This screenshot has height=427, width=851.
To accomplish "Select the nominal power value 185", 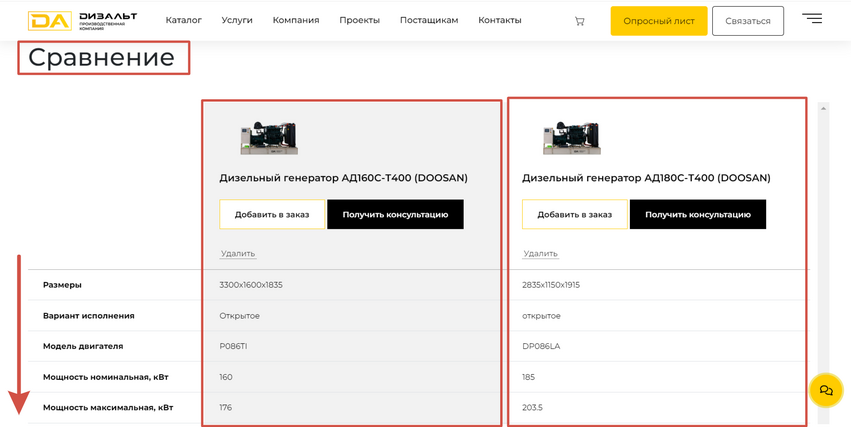I will 529,377.
